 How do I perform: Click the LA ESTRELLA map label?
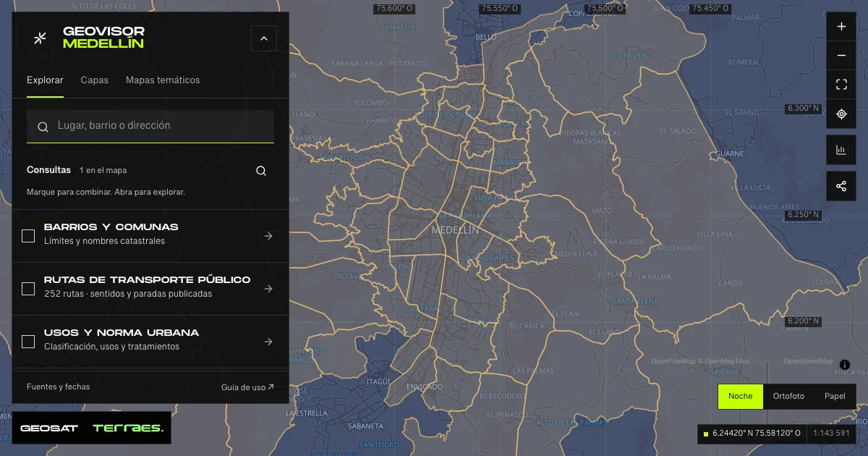point(307,413)
